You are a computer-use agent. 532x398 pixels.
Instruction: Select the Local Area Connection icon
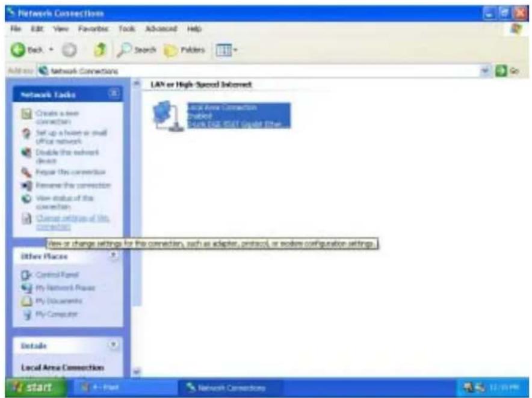pos(168,115)
